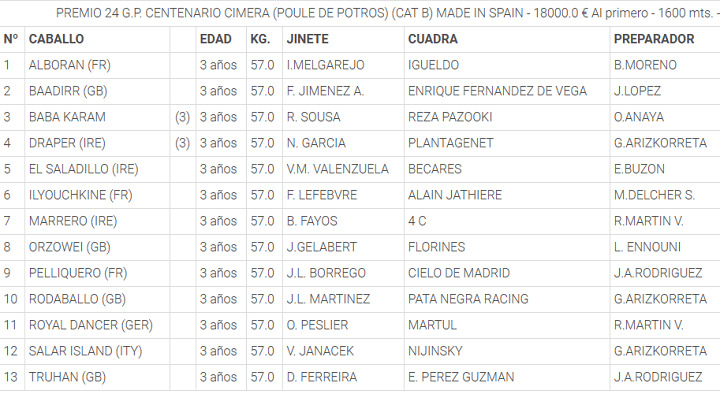Select horse BAADIRR (GB)
The height and width of the screenshot is (394, 720).
click(x=68, y=91)
